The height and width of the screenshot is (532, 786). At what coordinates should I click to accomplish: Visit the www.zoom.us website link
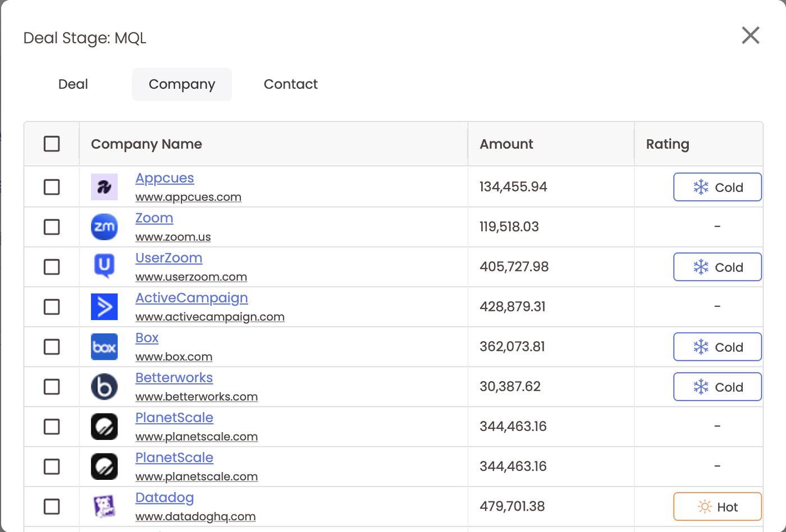click(x=173, y=237)
